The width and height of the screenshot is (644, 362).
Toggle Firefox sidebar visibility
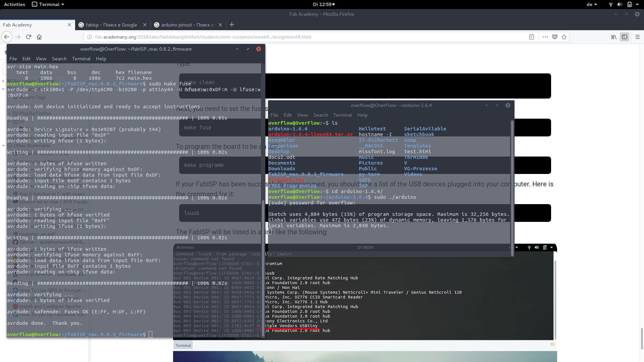coord(625,37)
